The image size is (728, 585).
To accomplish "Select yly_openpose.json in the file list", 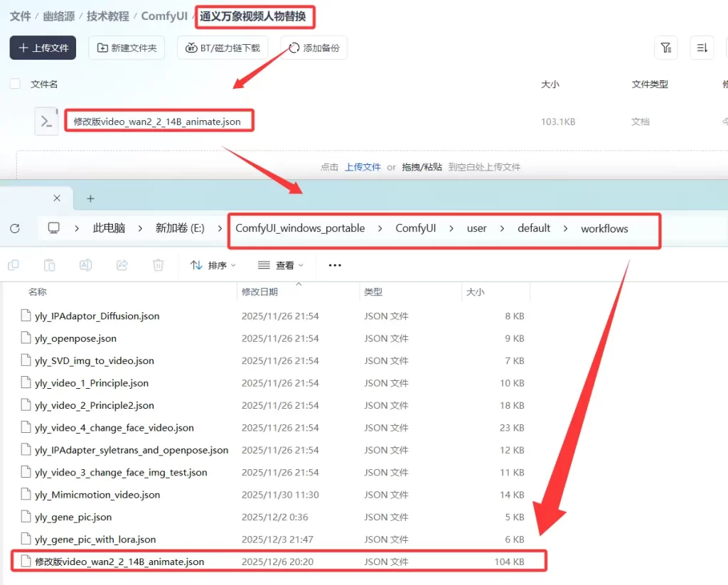I will [75, 338].
